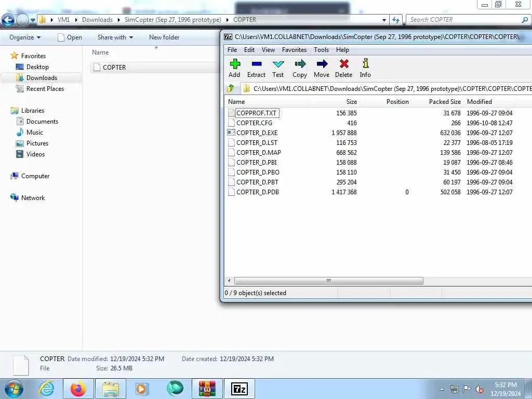Open Videos library

(36, 154)
